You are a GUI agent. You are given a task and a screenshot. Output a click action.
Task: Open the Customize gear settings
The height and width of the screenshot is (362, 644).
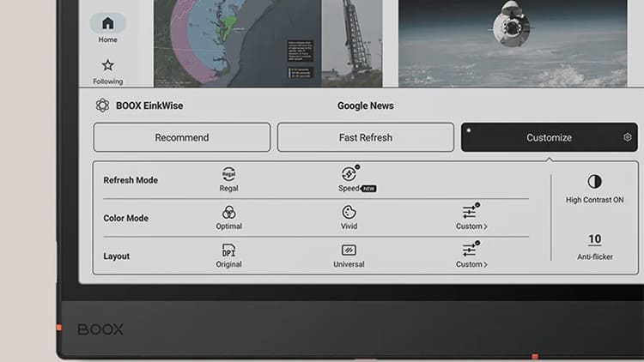pos(628,137)
